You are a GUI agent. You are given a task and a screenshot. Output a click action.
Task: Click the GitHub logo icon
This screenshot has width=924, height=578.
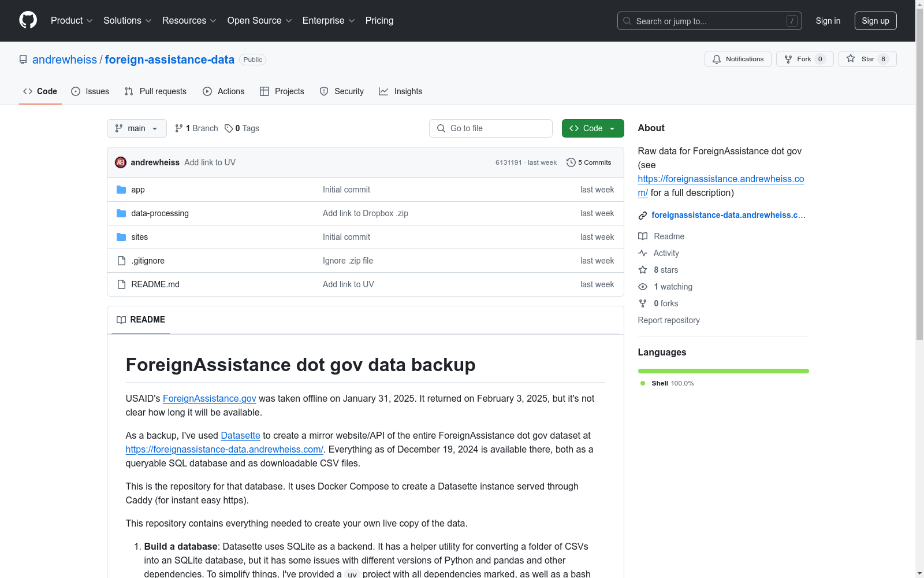[x=28, y=20]
